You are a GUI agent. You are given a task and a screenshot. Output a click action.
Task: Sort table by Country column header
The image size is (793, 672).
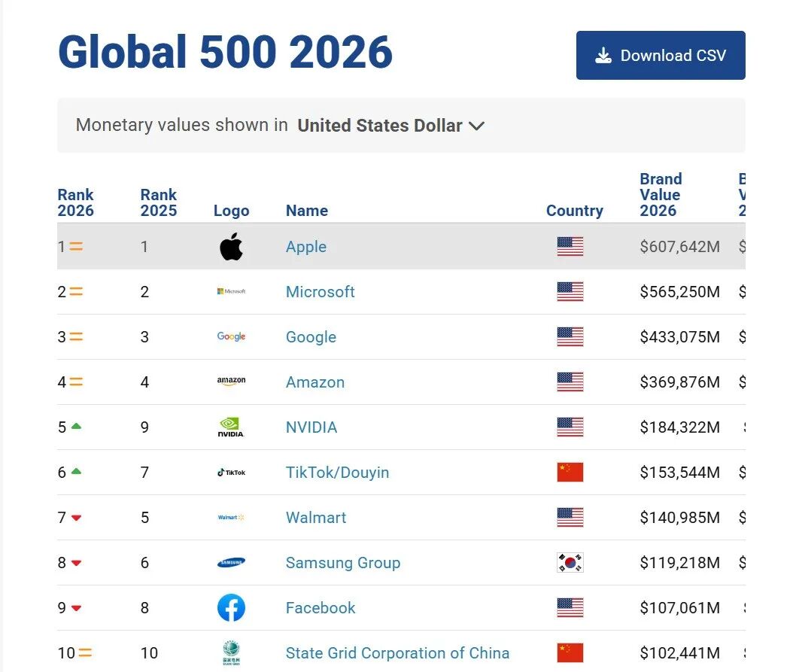coord(574,211)
